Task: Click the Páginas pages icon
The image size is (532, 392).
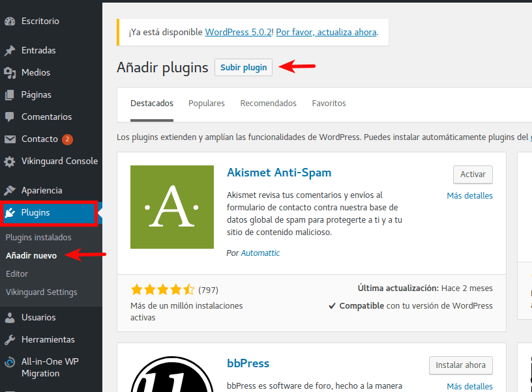Action: pyautogui.click(x=10, y=95)
